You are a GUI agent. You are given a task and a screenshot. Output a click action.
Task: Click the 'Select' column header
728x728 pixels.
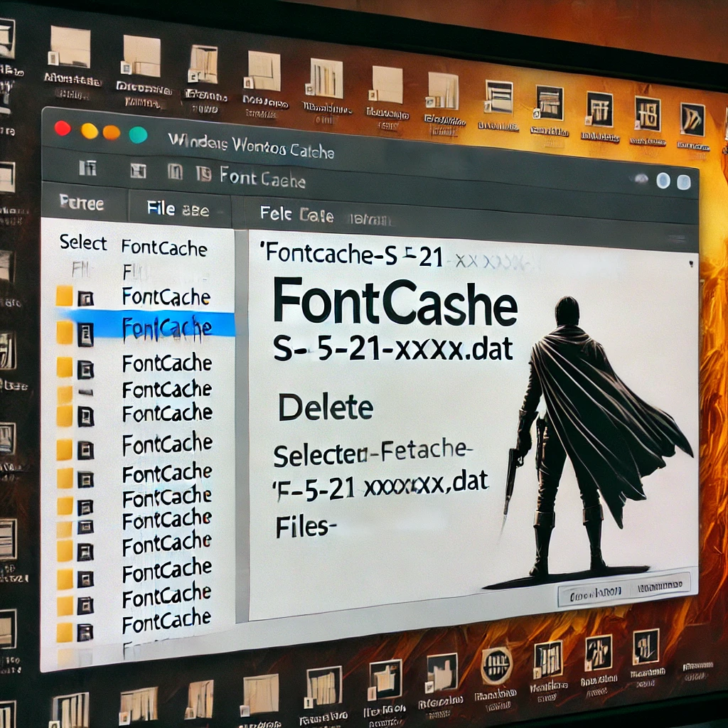point(83,242)
